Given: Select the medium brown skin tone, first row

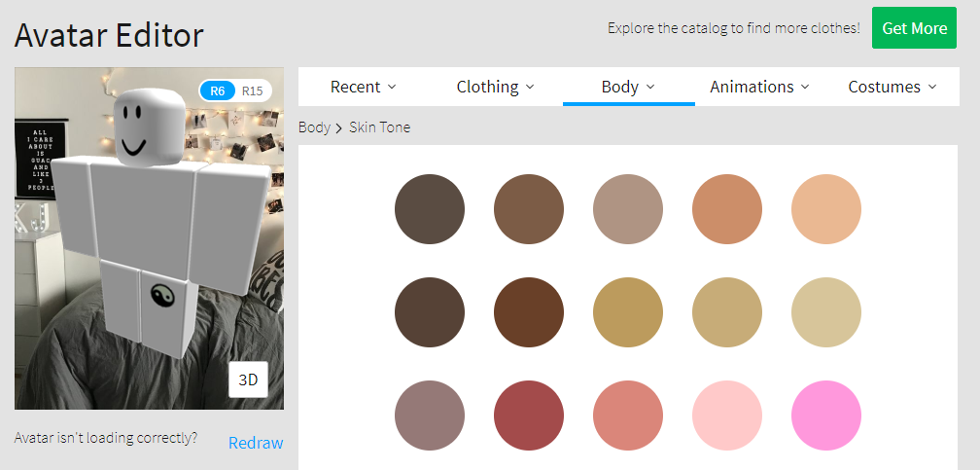Looking at the screenshot, I should pos(529,209).
